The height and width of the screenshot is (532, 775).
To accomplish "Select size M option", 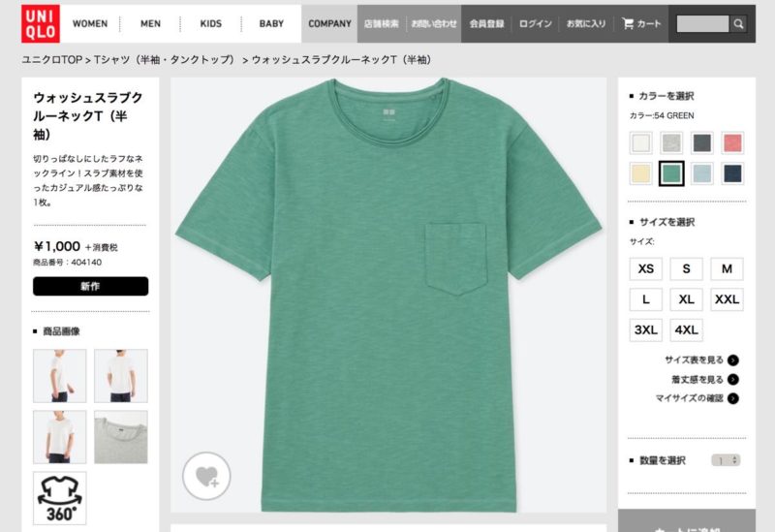I will click(727, 268).
